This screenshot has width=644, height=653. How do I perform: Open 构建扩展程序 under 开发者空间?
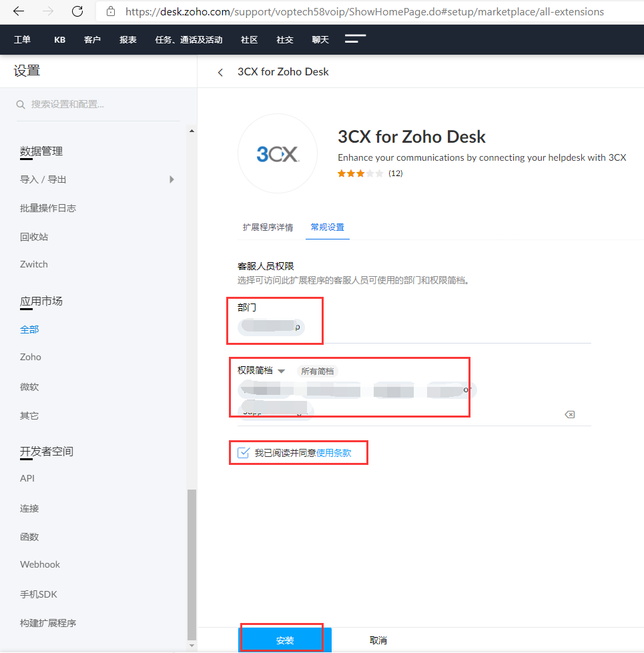[48, 623]
